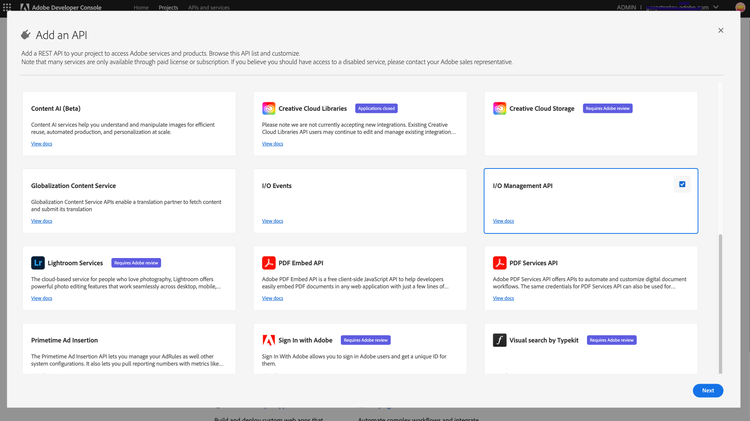The height and width of the screenshot is (421, 750).
Task: Open the Projects tab in top navigation
Action: click(x=168, y=7)
